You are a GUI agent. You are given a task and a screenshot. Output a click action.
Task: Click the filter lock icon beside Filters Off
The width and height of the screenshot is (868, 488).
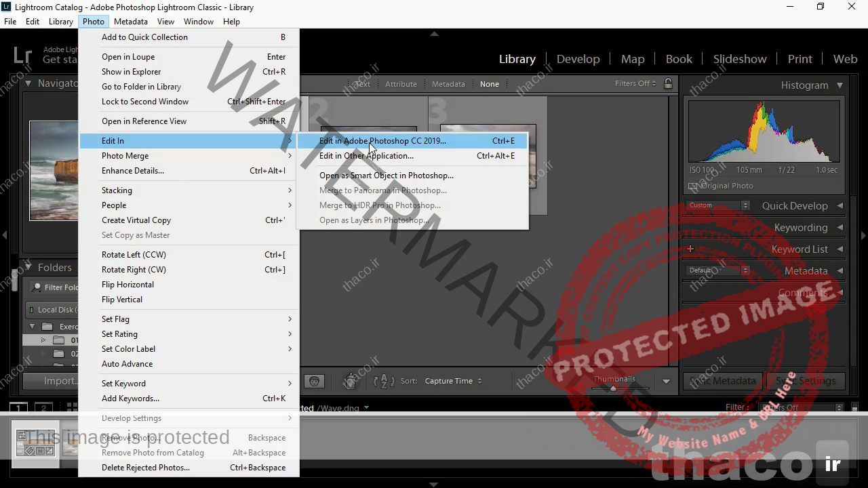pyautogui.click(x=668, y=83)
